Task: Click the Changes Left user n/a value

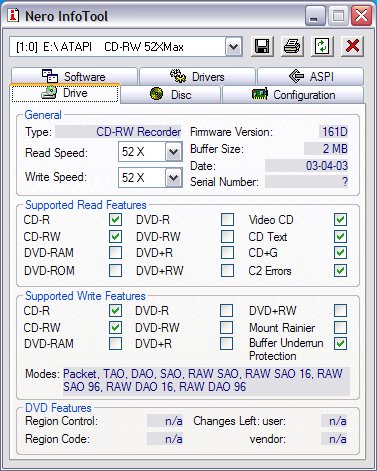Action: [x=334, y=421]
